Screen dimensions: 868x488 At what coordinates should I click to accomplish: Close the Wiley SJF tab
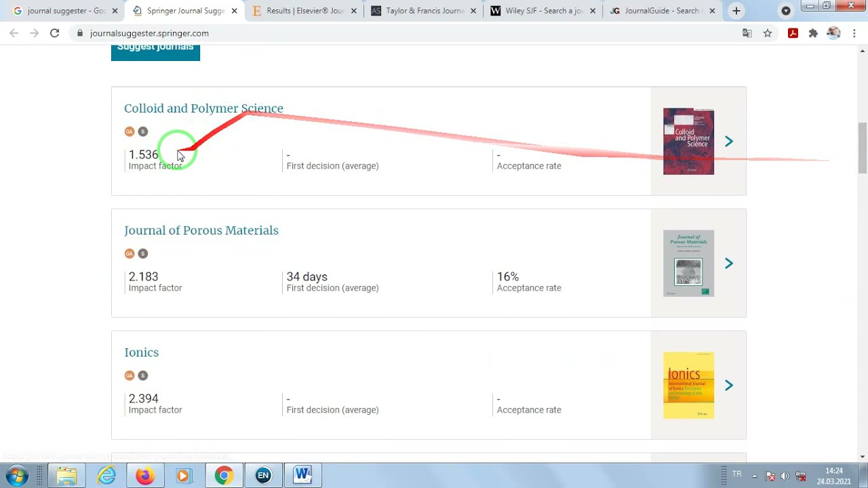tap(593, 11)
